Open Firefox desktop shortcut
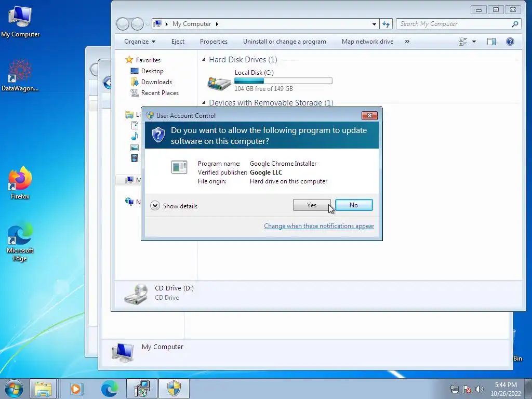 point(20,183)
